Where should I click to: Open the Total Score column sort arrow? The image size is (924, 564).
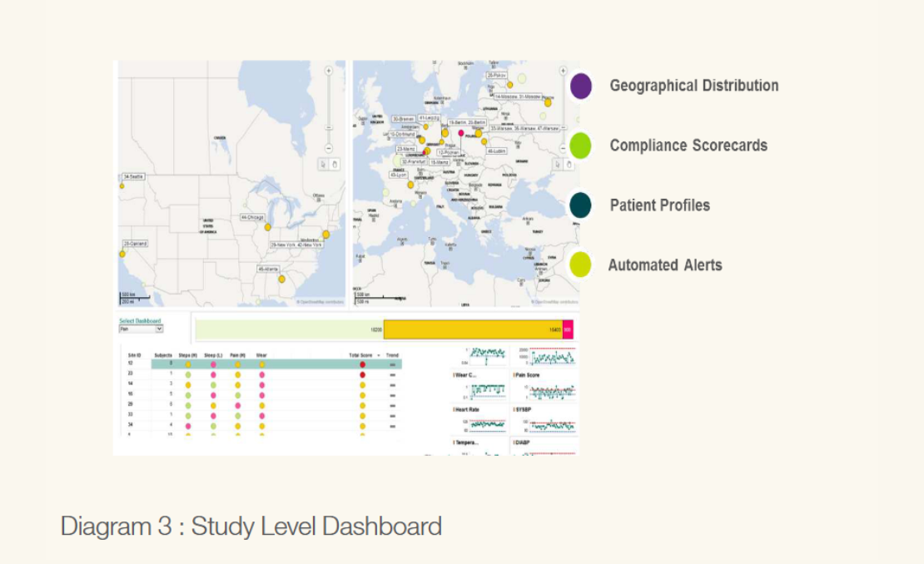(379, 355)
